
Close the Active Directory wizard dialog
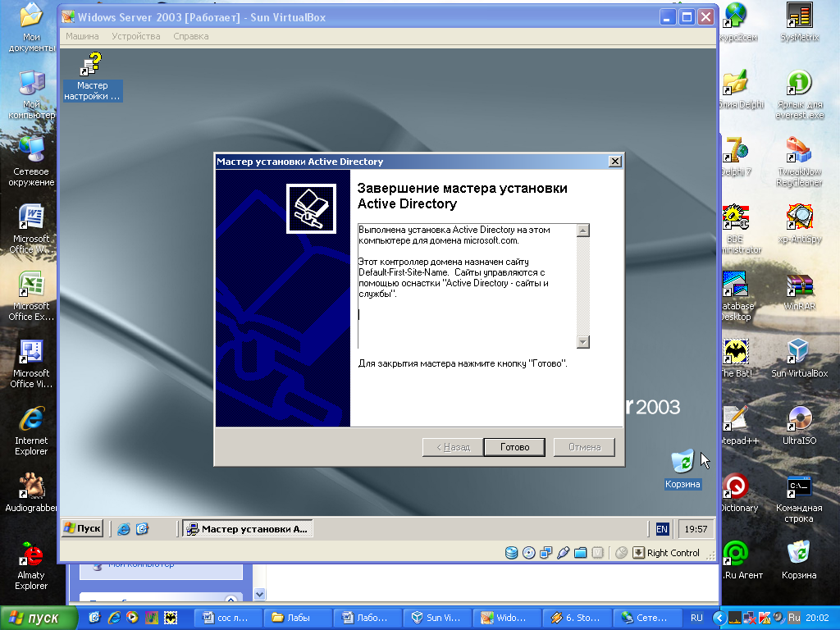(615, 162)
